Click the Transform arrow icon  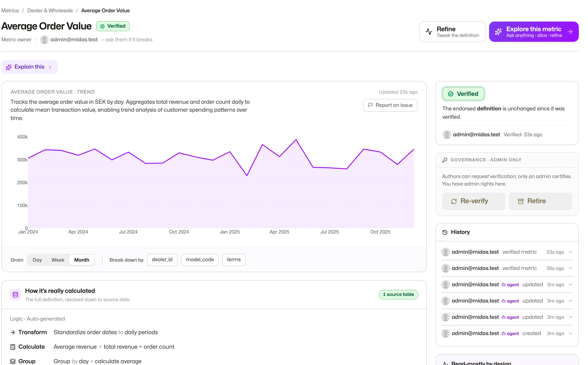point(13,332)
